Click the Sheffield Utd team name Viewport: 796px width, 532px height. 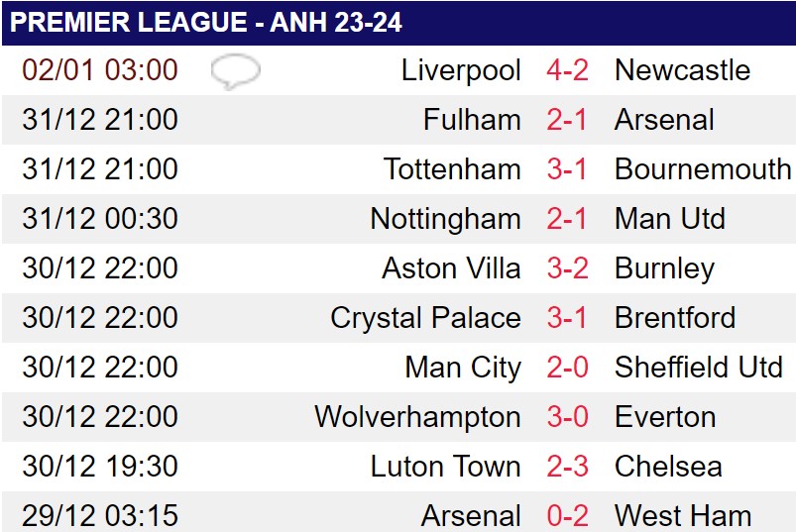tap(699, 368)
